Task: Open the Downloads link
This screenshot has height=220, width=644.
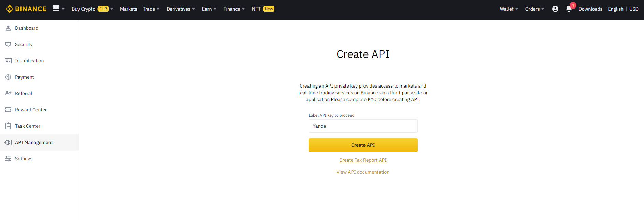Action: 590,9
